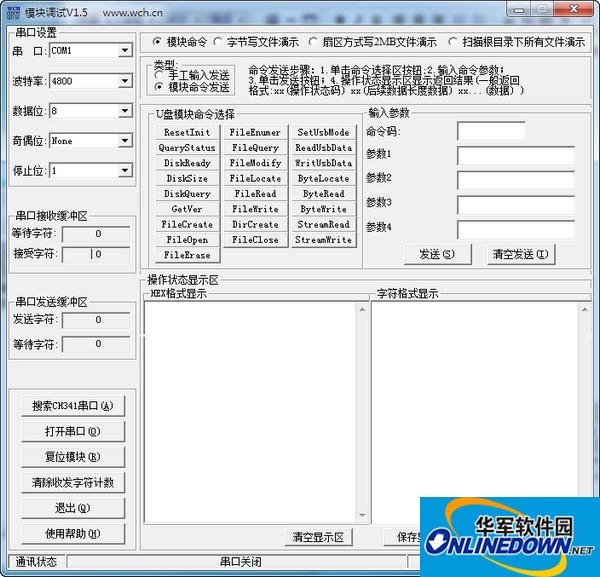Click the WritUsbData command button
Screen dimensions: 600x577
click(324, 163)
